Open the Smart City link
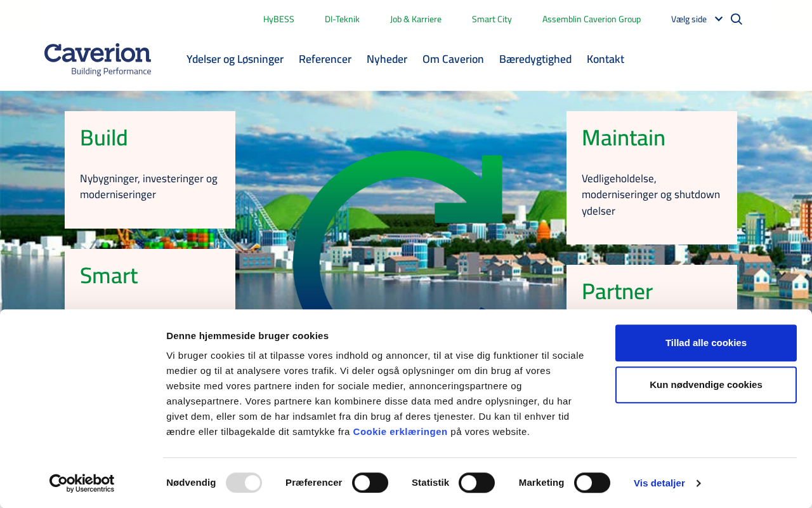This screenshot has height=508, width=812. click(492, 19)
